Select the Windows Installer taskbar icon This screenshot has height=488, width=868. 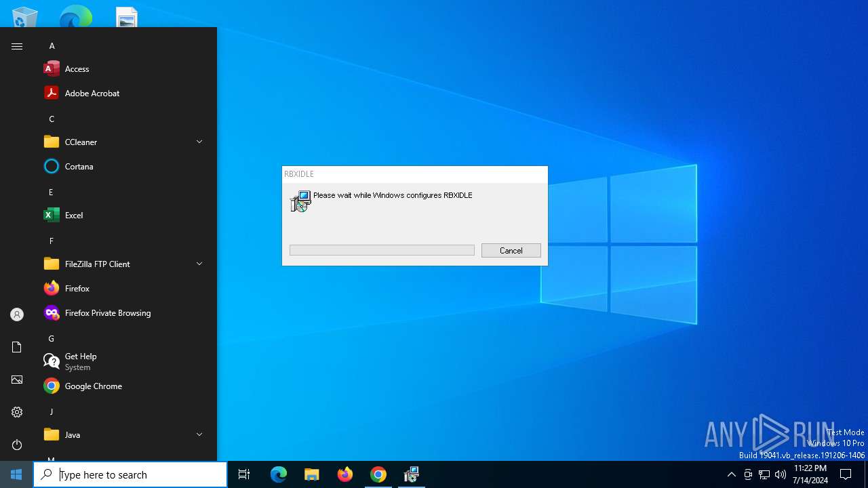tap(412, 474)
